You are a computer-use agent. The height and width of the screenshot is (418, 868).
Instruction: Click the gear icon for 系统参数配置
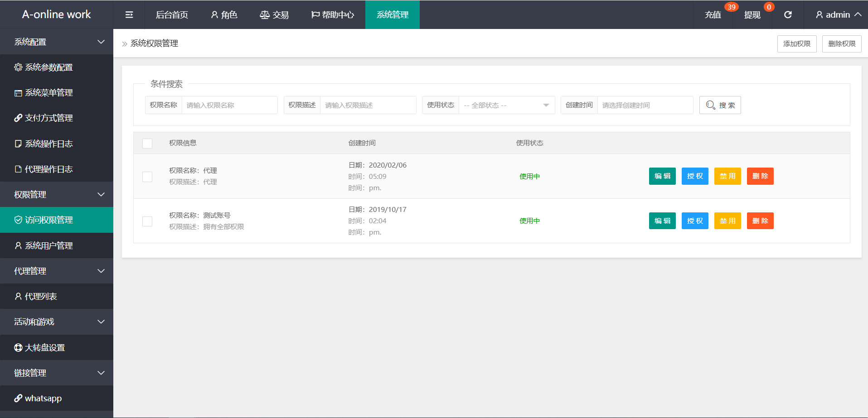point(18,67)
